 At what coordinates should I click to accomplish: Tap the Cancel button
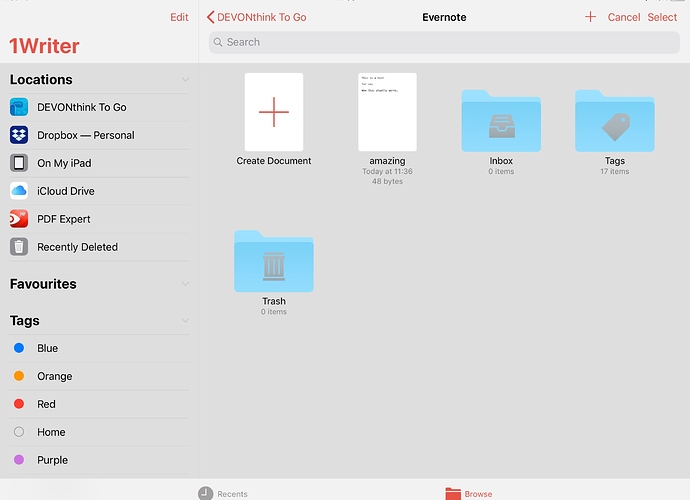[624, 17]
